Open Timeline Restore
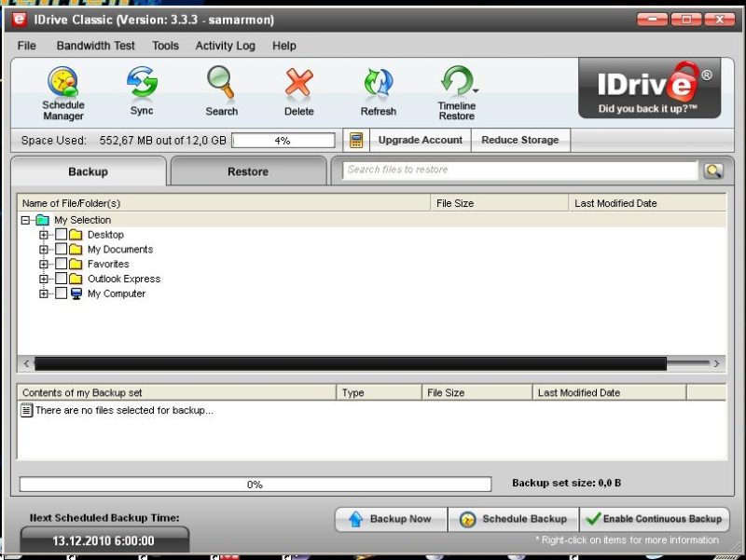Screen dimensions: 746x560 (x=457, y=92)
